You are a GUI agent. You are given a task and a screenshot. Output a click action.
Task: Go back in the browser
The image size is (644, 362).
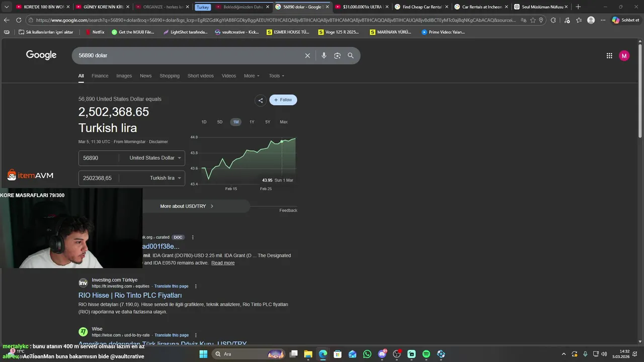[7, 20]
